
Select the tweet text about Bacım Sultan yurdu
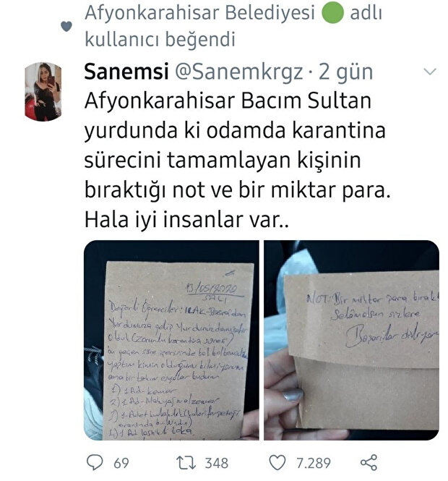(238, 160)
